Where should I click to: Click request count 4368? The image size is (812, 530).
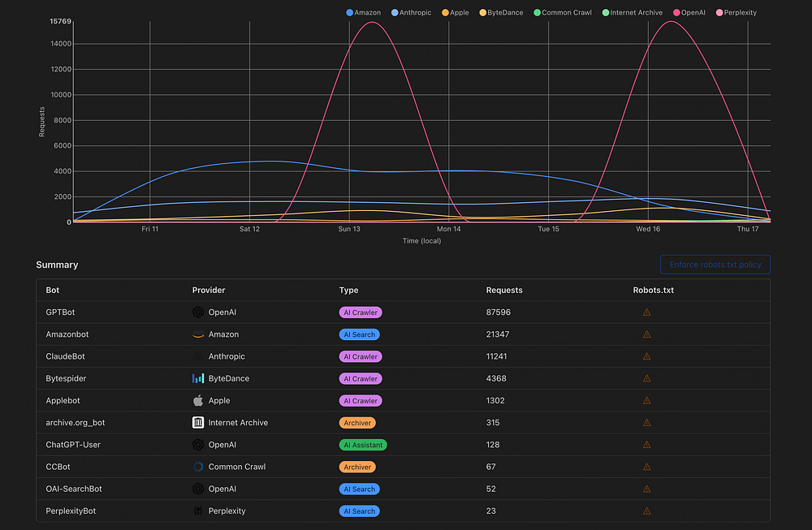[496, 378]
